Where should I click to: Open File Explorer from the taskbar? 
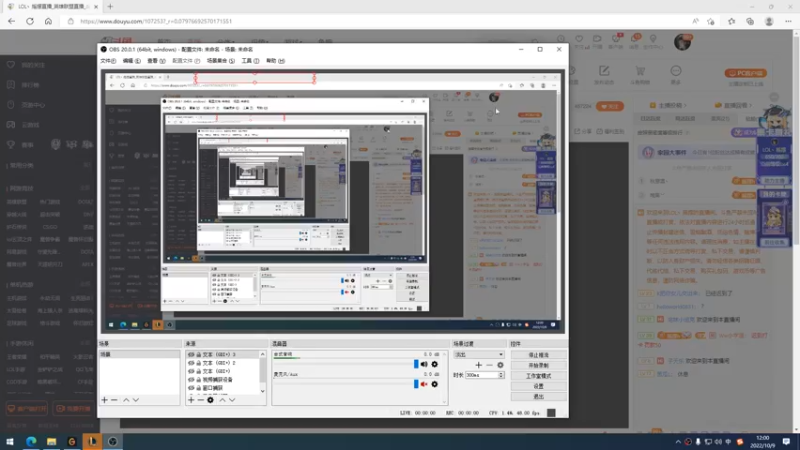pos(52,441)
